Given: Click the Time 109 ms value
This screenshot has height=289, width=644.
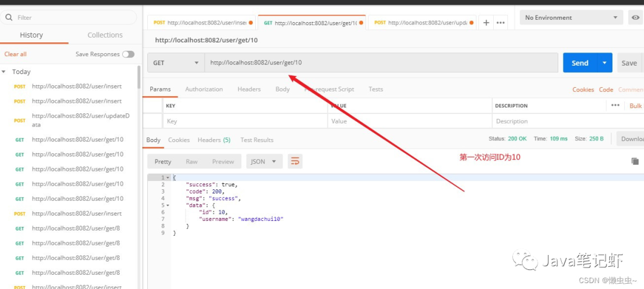Looking at the screenshot, I should click(x=558, y=139).
